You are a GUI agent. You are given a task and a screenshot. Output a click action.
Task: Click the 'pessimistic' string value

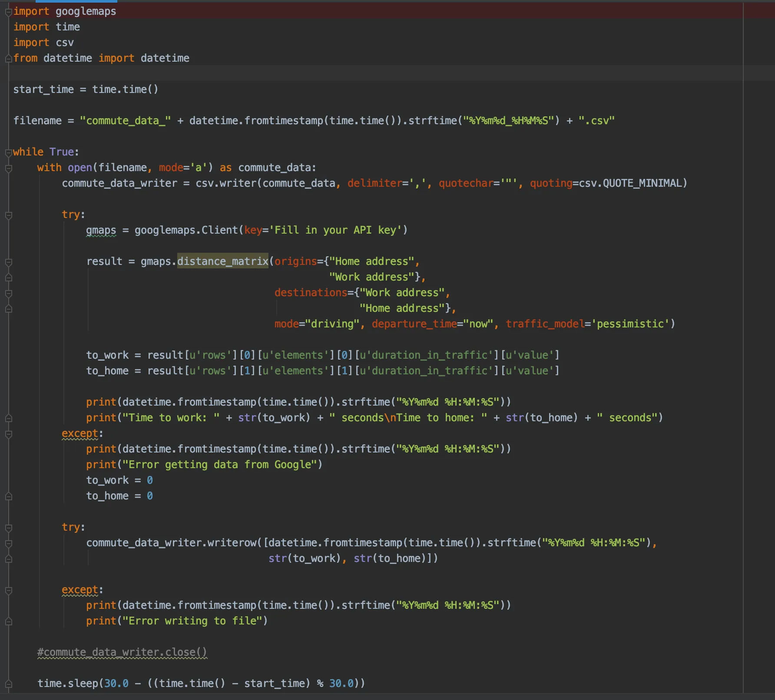coord(630,324)
